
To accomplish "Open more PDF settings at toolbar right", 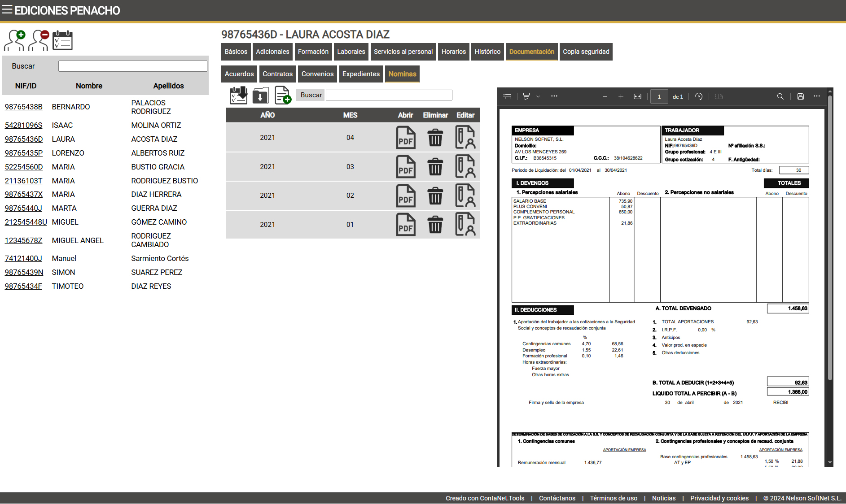I will pyautogui.click(x=817, y=96).
